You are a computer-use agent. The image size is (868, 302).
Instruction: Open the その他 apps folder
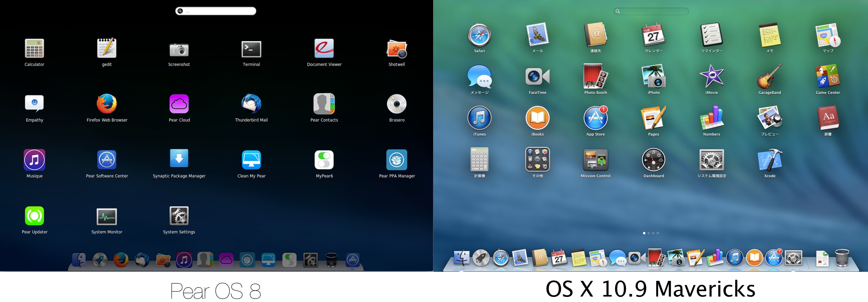[x=537, y=160]
